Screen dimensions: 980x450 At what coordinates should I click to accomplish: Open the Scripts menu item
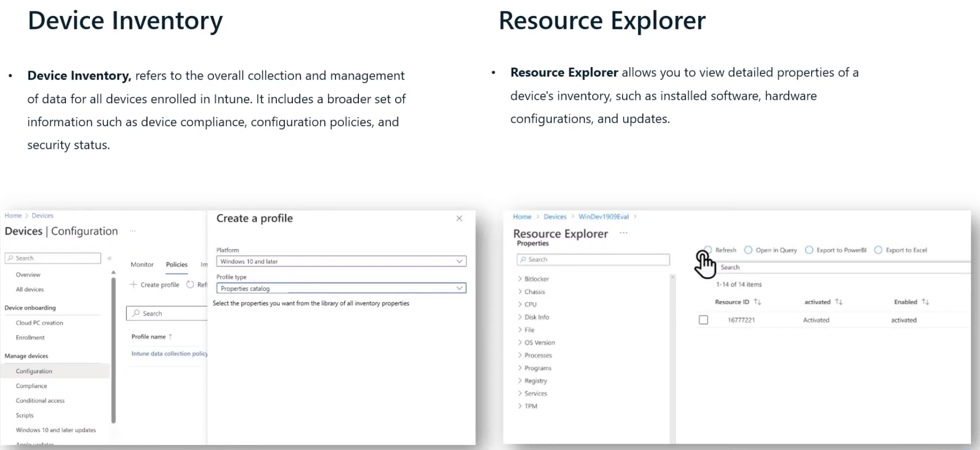[x=25, y=415]
